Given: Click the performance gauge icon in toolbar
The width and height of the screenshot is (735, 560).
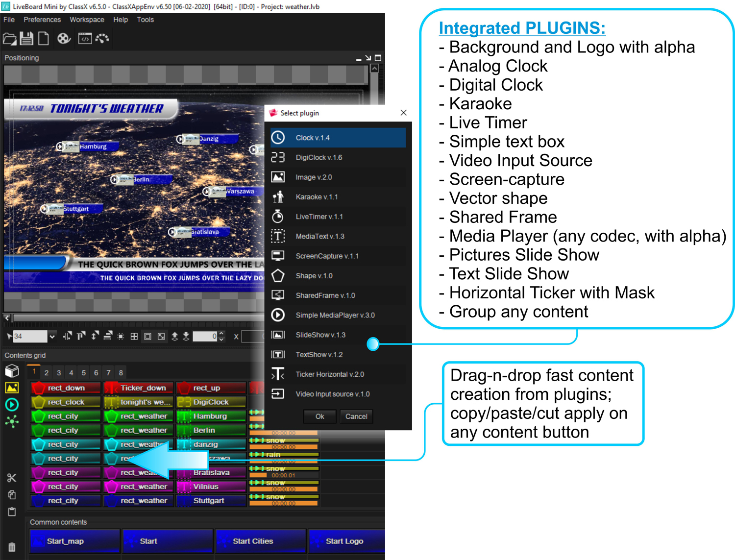Looking at the screenshot, I should [102, 39].
